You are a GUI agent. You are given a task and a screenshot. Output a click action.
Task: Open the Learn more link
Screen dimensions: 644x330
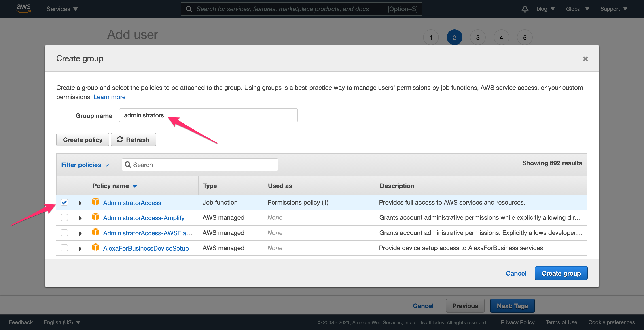pos(109,97)
